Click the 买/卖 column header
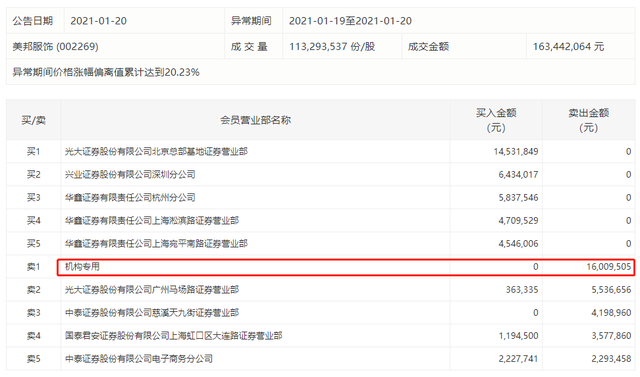Screen dimensions: 640x377 tap(33, 120)
